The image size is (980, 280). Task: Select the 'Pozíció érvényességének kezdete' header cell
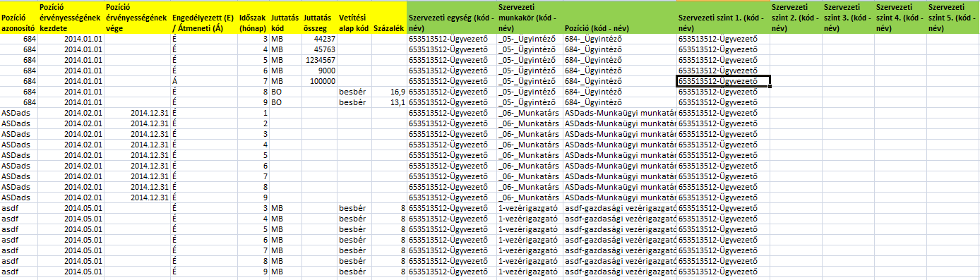click(71, 17)
